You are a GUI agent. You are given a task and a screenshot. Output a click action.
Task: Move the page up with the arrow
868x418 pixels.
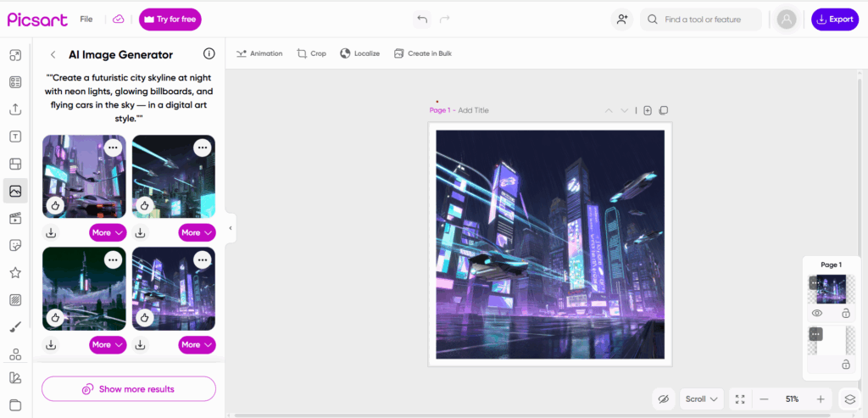[x=609, y=110]
